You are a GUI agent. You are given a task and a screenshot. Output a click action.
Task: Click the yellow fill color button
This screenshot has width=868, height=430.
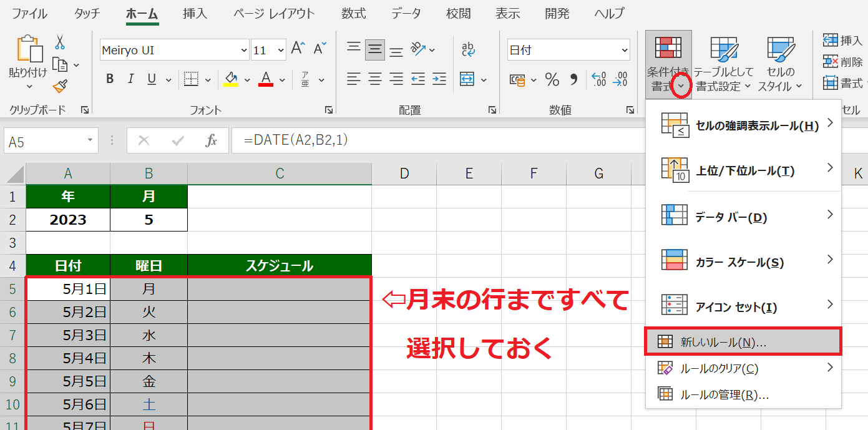231,79
